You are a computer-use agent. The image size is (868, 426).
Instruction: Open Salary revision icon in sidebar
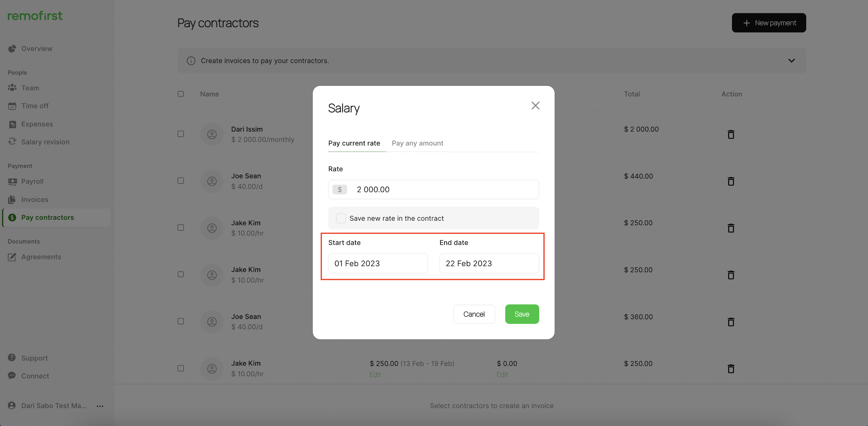click(x=12, y=141)
